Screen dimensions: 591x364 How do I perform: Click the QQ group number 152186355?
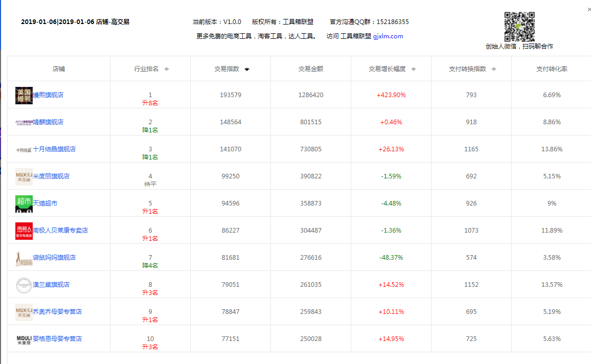click(393, 22)
